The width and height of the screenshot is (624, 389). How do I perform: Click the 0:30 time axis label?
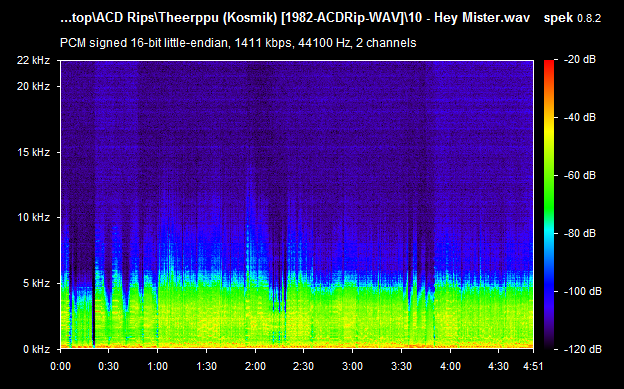[x=109, y=366]
